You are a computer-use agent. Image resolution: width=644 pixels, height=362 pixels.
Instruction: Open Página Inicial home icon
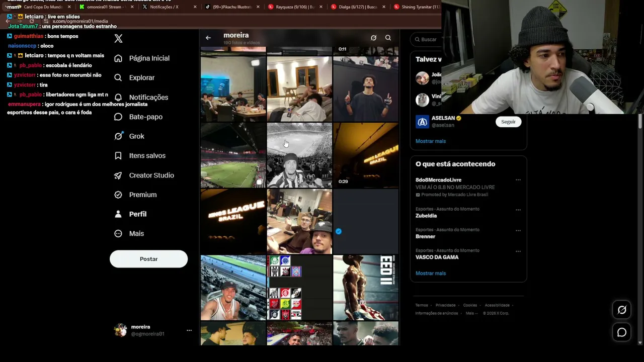pos(118,58)
